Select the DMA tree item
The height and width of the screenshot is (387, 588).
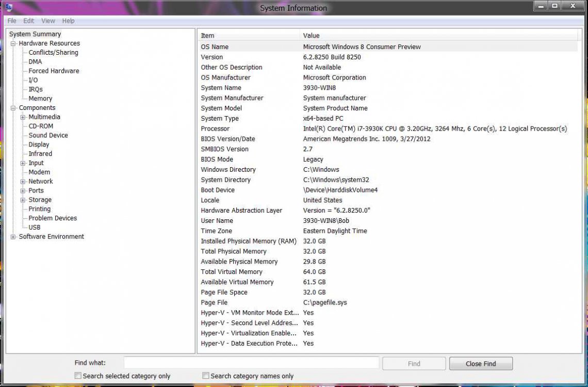point(35,62)
